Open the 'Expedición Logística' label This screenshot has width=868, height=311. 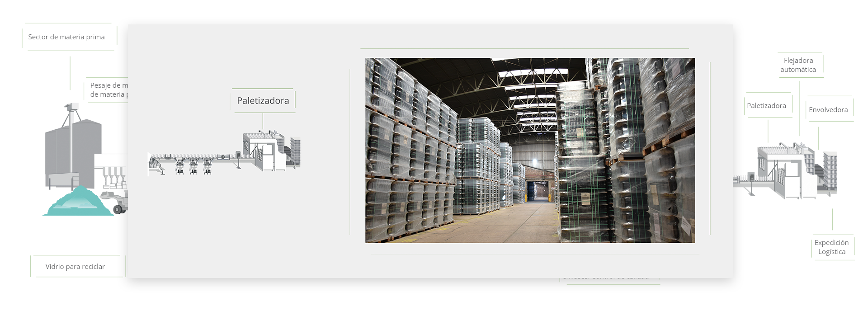831,247
